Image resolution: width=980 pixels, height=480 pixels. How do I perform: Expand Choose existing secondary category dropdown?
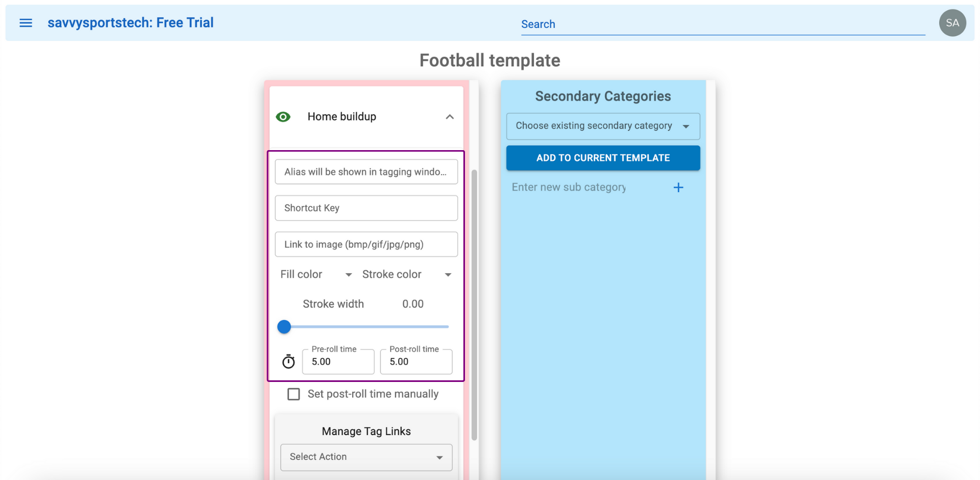tap(603, 126)
